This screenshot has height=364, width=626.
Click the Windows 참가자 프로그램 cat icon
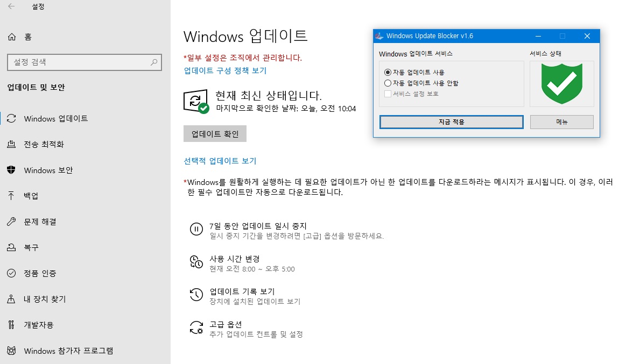pos(11,351)
